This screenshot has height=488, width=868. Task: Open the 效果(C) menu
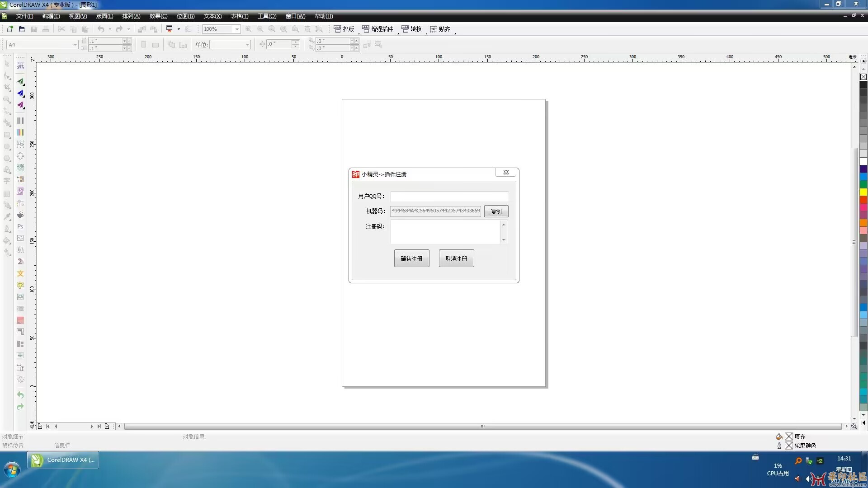coord(158,16)
